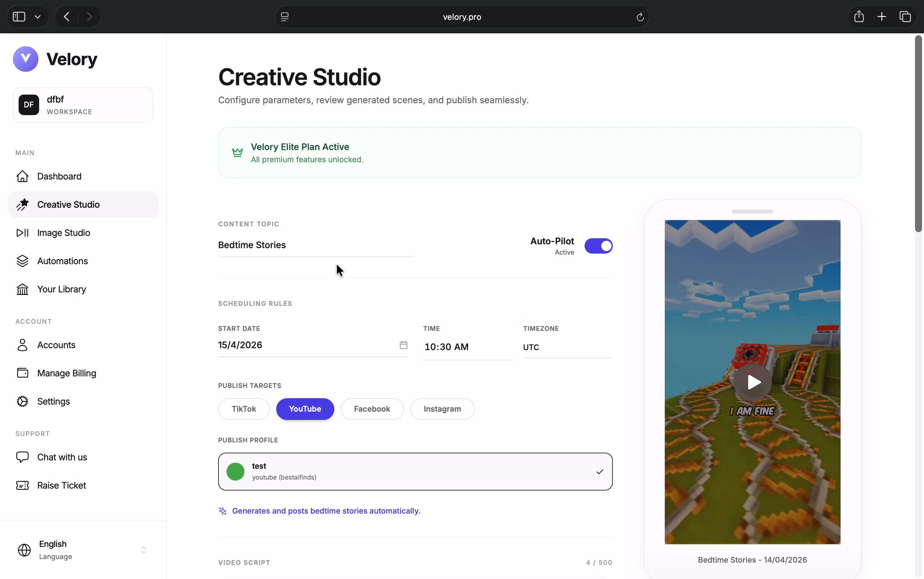
Task: Play the Bedtime Stories preview video
Action: 753,382
